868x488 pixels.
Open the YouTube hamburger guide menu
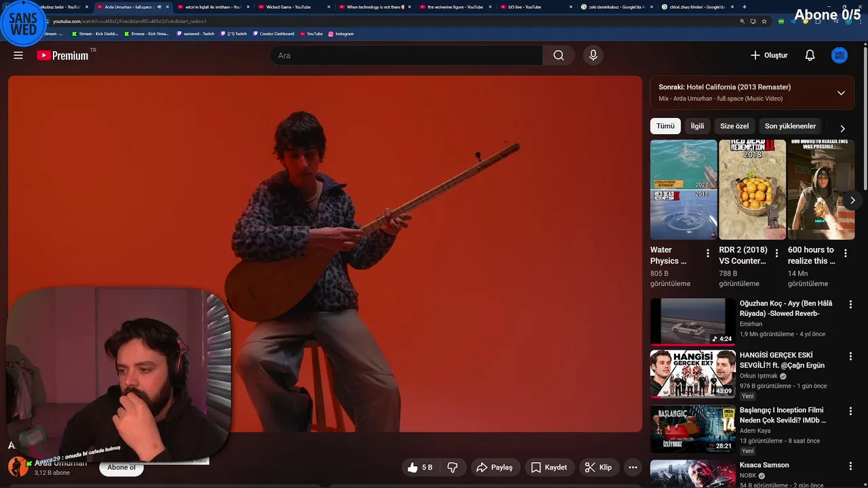[18, 56]
